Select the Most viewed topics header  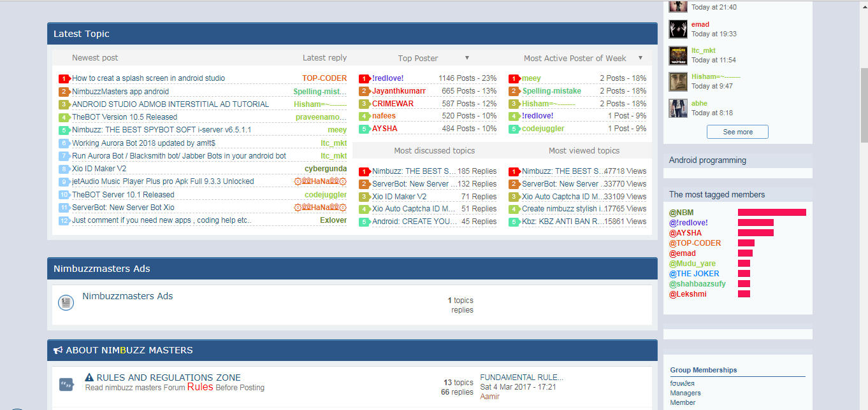(584, 151)
